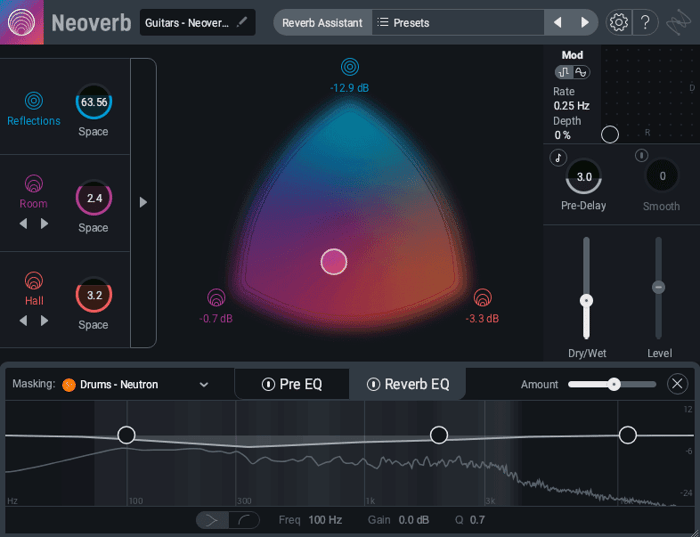The image size is (700, 537).
Task: Switch Hall to next reverb type
Action: pyautogui.click(x=44, y=321)
